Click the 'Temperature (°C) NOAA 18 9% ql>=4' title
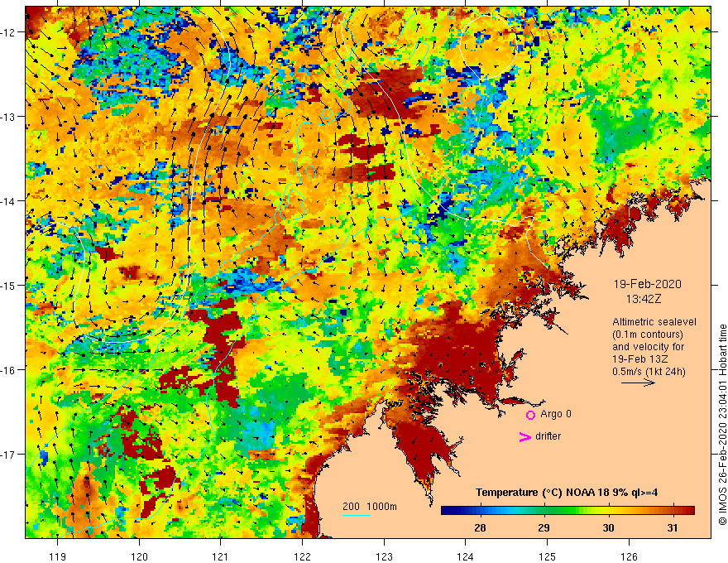 [x=567, y=493]
